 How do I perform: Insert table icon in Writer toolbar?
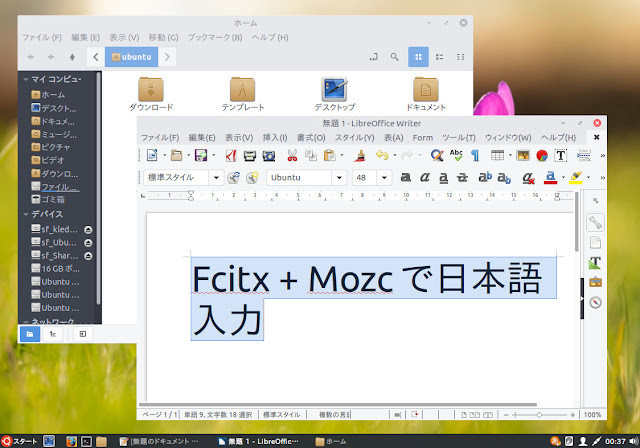497,155
